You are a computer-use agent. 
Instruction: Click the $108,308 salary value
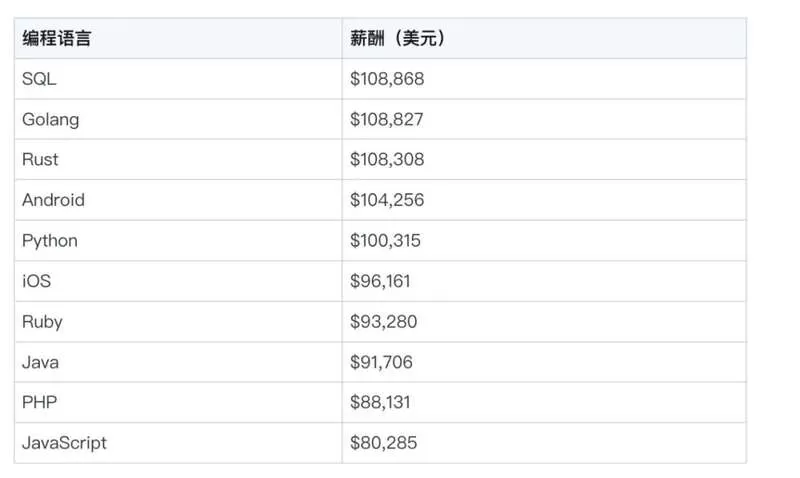coord(387,159)
